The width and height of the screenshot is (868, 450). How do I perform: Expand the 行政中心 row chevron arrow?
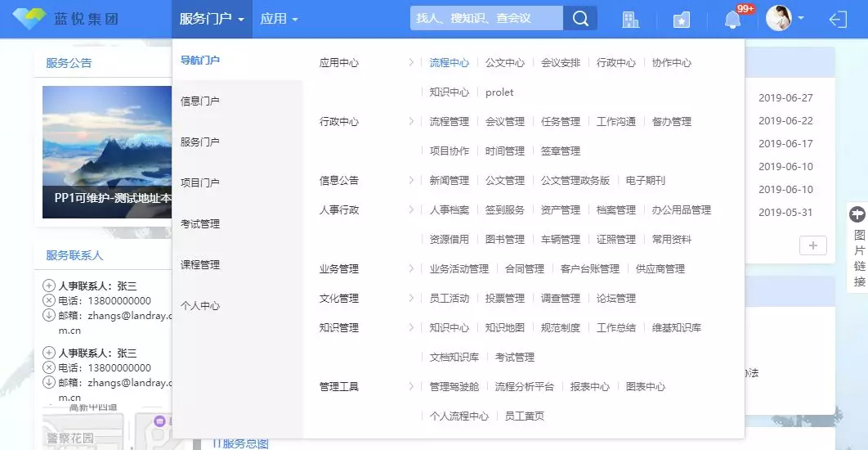click(411, 121)
